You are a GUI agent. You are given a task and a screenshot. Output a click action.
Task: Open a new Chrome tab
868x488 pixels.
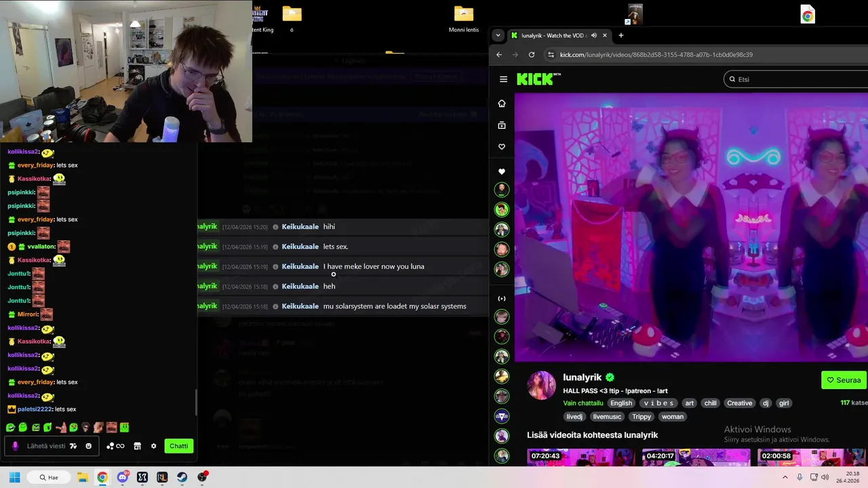pyautogui.click(x=620, y=35)
